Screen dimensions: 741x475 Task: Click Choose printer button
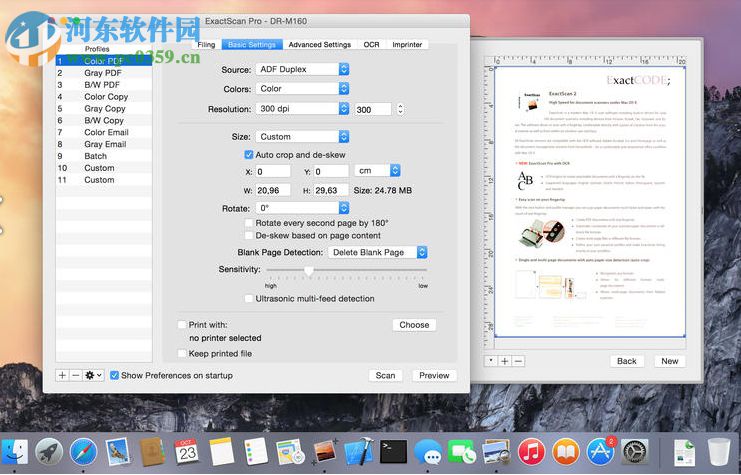(414, 325)
